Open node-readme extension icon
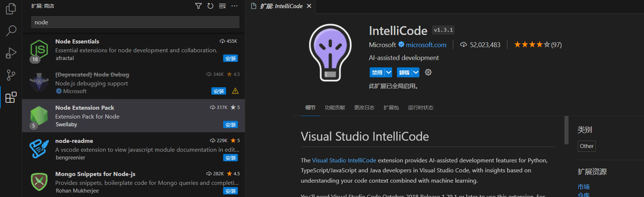 (39, 148)
